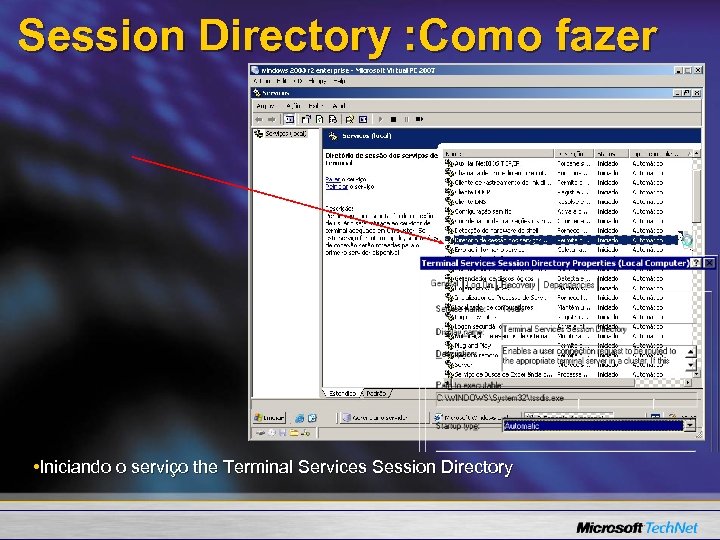Open the General tab in Properties dialog
The height and width of the screenshot is (540, 720).
tap(444, 284)
